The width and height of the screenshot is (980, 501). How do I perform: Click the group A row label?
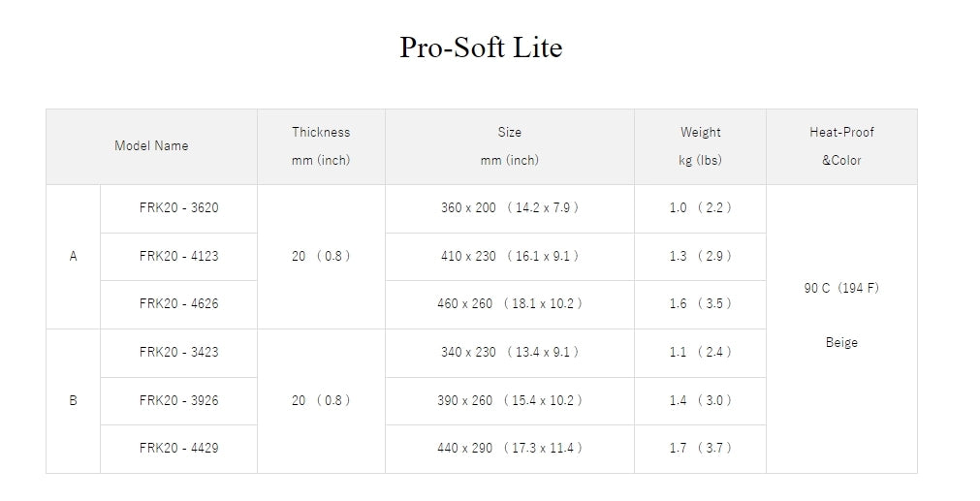[73, 256]
